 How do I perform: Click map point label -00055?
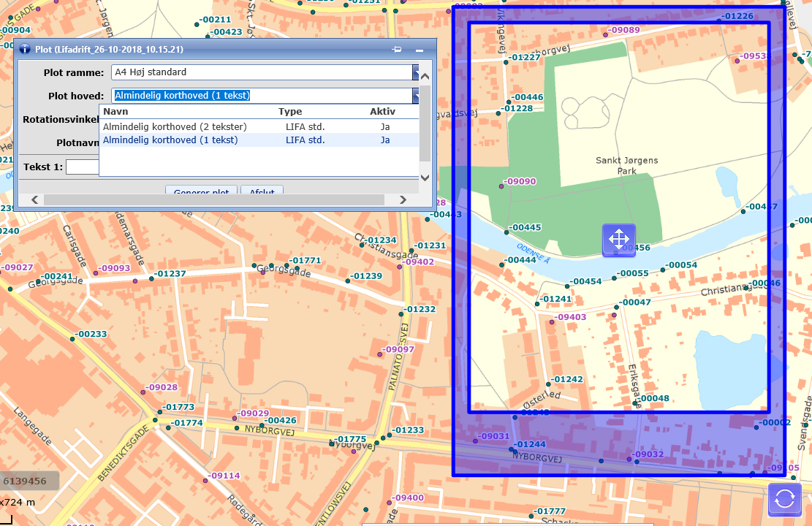point(633,273)
